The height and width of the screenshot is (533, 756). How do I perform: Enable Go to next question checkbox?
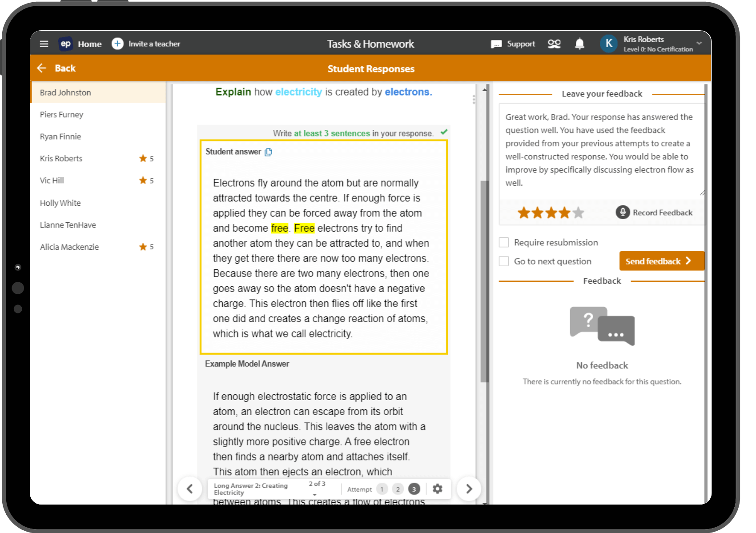tap(504, 261)
